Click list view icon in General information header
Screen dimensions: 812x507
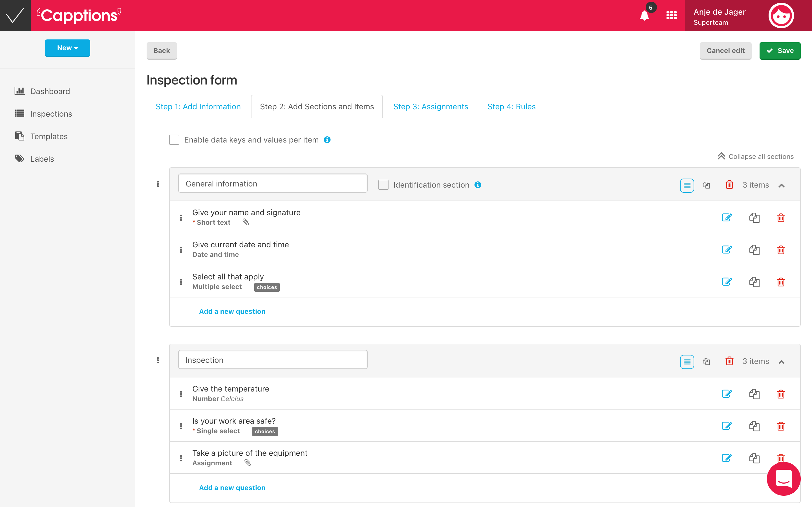click(687, 185)
